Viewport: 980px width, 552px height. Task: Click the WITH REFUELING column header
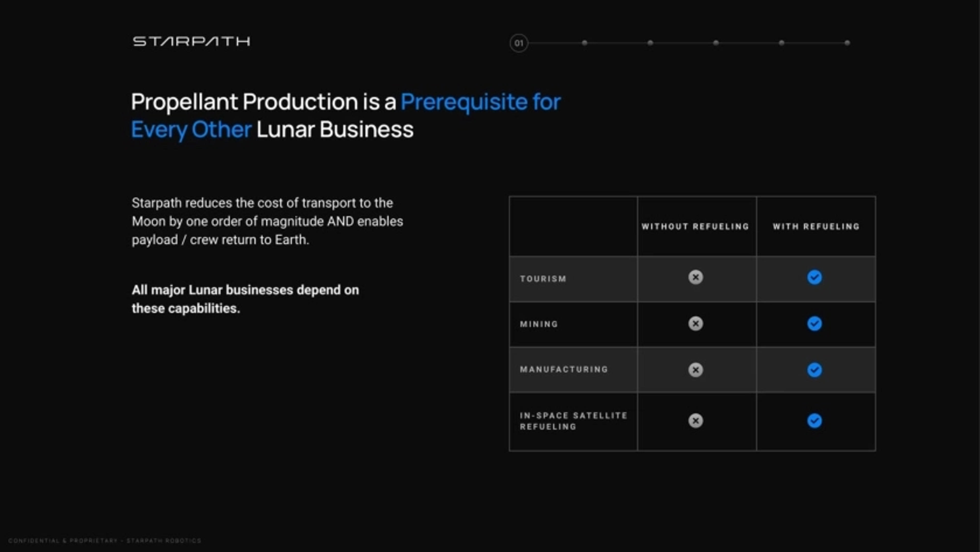click(816, 226)
